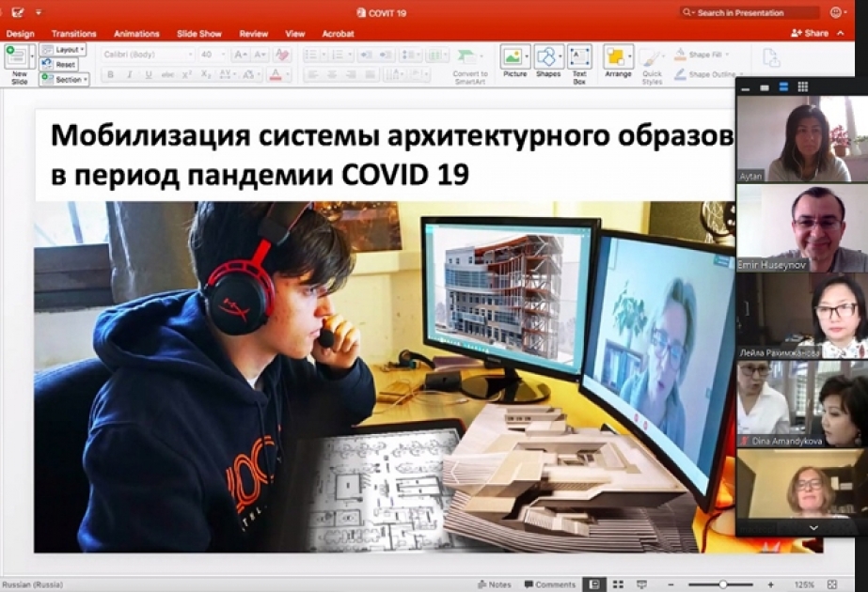Switch to the Animations tab
This screenshot has height=592, width=868.
coord(136,34)
